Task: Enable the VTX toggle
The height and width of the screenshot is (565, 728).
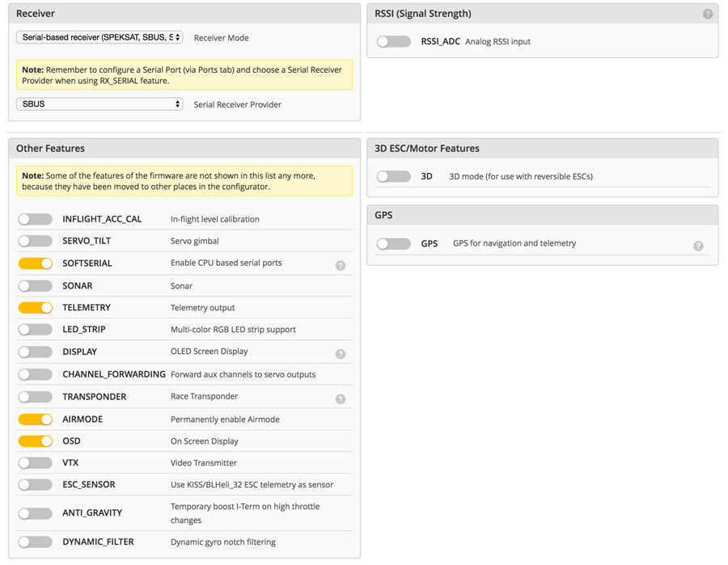Action: coord(36,462)
